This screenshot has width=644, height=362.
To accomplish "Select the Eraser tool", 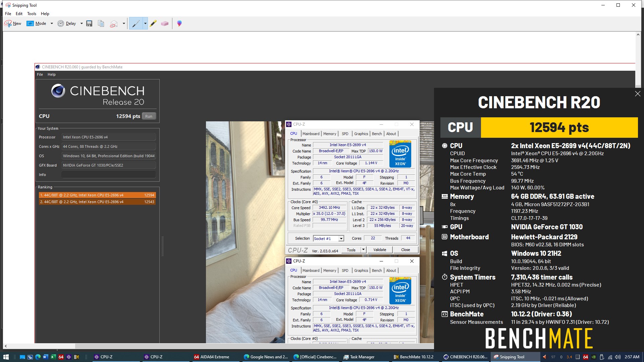I will pyautogui.click(x=165, y=23).
